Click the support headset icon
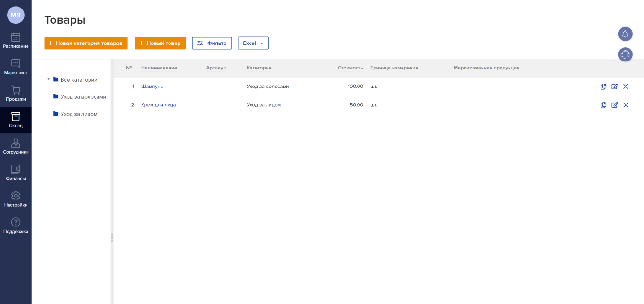This screenshot has height=304, width=644. [625, 54]
